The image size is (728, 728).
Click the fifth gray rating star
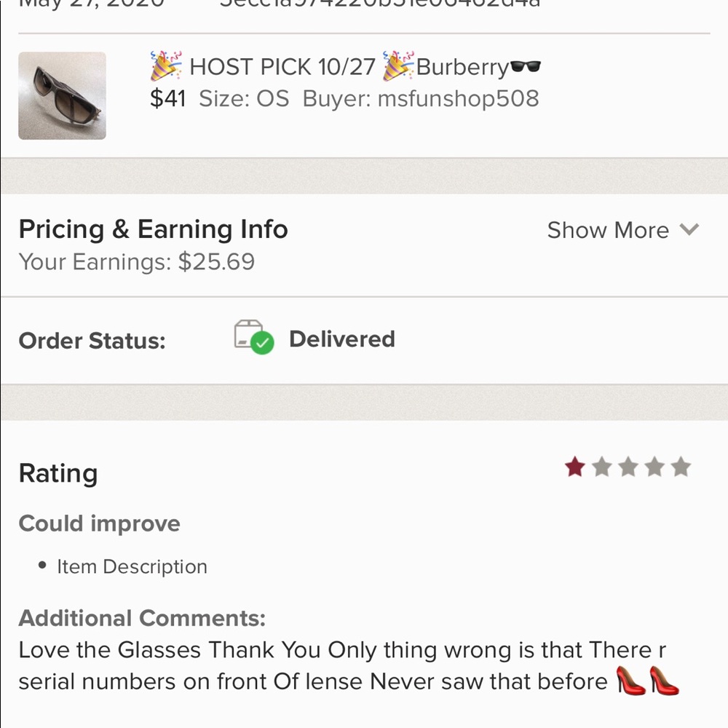point(681,466)
